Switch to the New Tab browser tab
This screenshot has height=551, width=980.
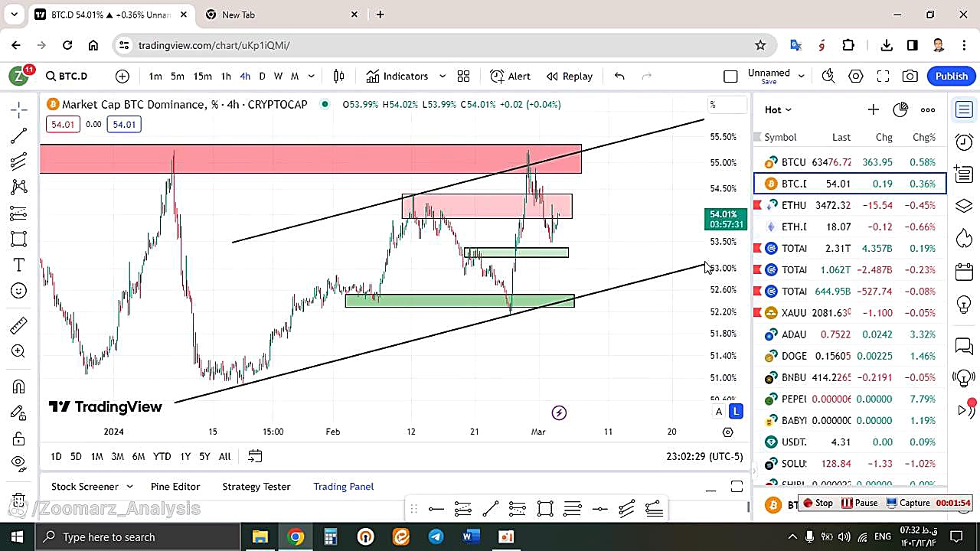click(281, 15)
